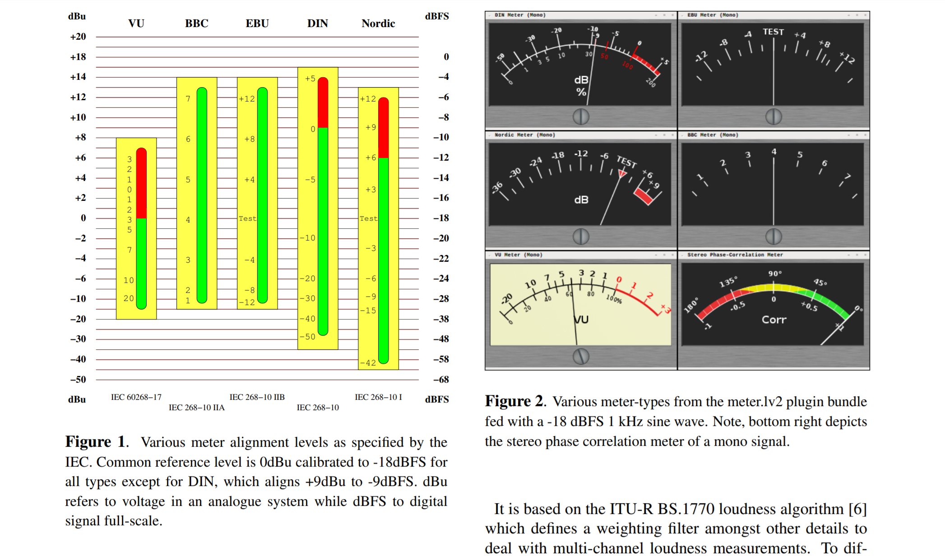Select the Stereo Phase-Correlation Meter title bar
945x560 pixels.
click(x=774, y=255)
